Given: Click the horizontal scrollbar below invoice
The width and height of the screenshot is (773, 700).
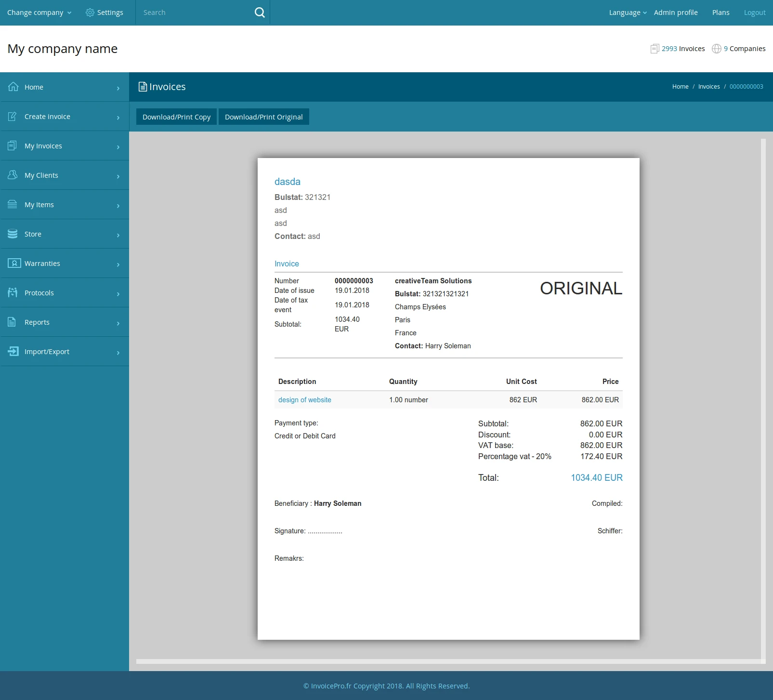Looking at the screenshot, I should coord(448,661).
